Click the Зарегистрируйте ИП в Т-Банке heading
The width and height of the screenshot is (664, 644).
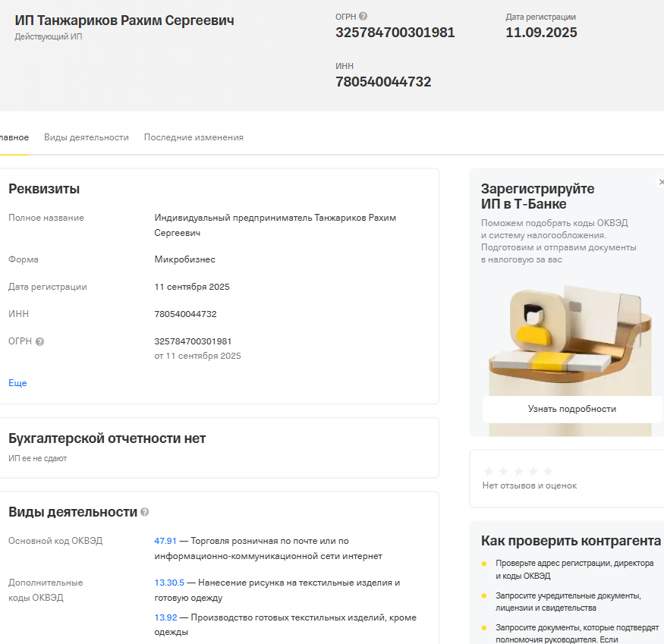pyautogui.click(x=537, y=196)
